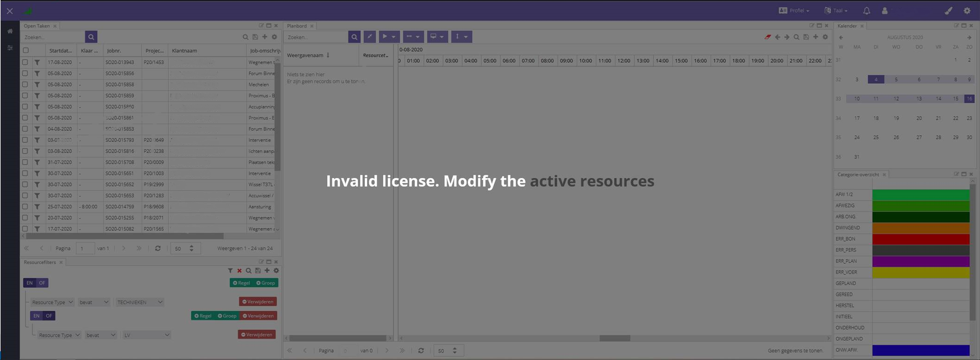Switch to the Categorie-overzicht tab
The height and width of the screenshot is (360, 980).
(858, 175)
